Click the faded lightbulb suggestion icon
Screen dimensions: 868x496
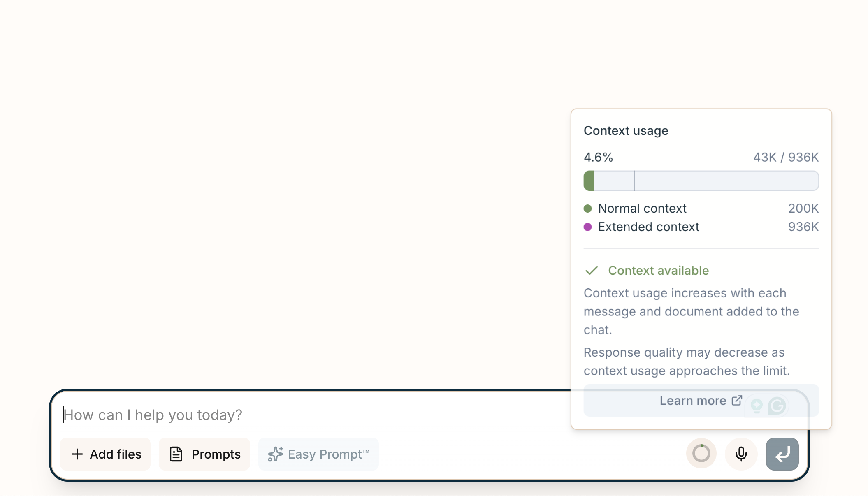pos(756,406)
